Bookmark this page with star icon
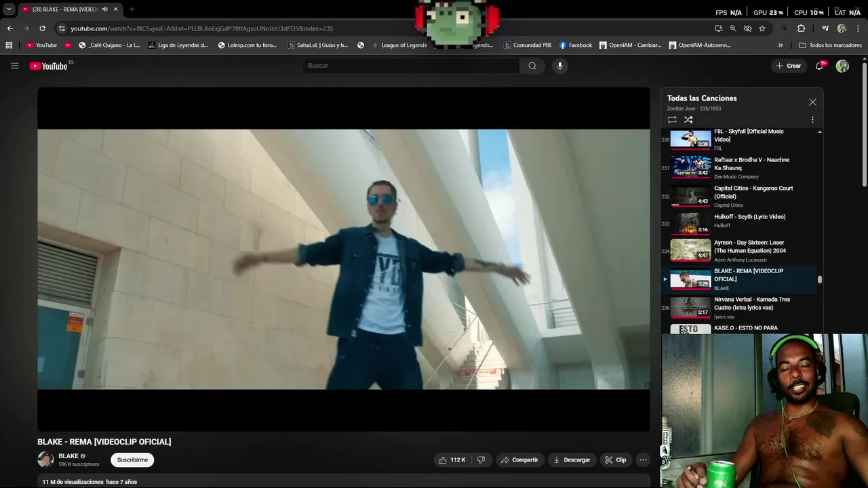Image resolution: width=868 pixels, height=488 pixels. 762,28
